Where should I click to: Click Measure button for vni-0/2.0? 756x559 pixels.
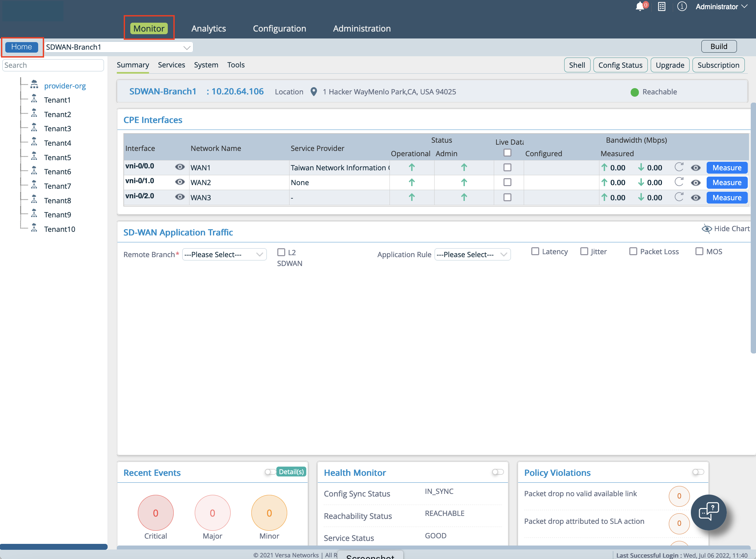coord(726,198)
